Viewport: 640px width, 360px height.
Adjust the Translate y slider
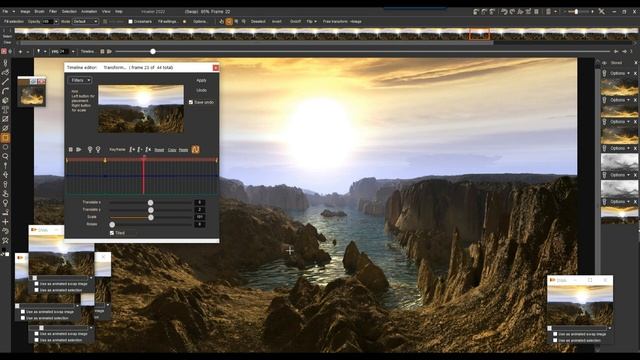pos(150,210)
